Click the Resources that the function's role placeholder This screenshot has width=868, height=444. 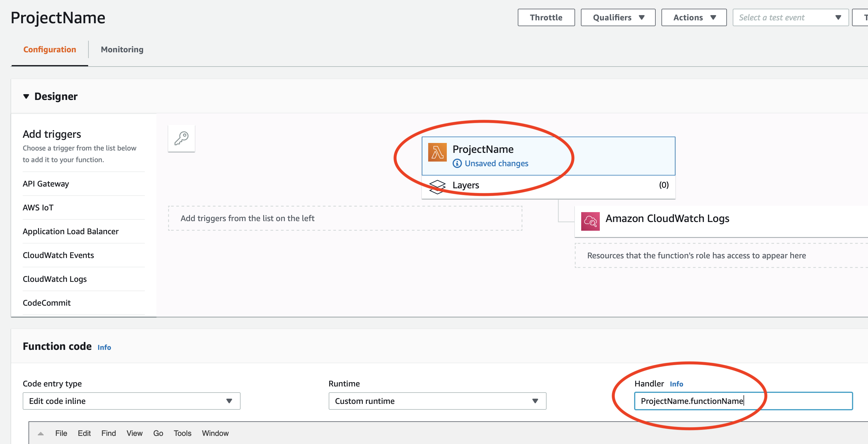(721, 255)
